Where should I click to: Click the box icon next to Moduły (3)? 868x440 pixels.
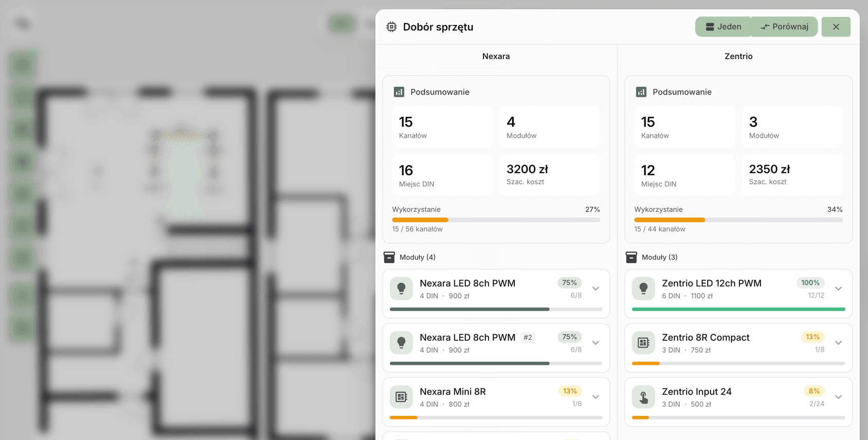tap(631, 257)
